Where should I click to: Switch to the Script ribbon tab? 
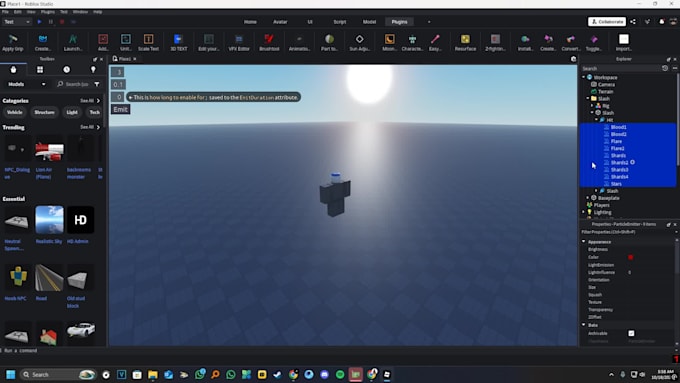[x=340, y=22]
